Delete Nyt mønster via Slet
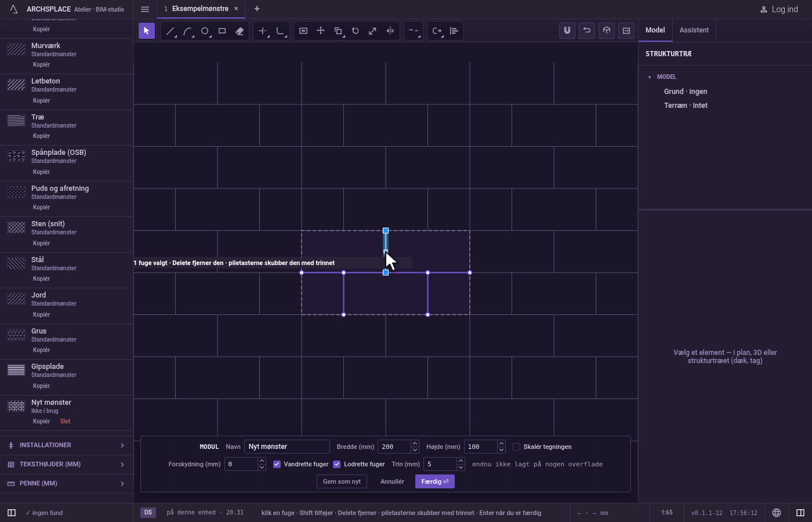Screen dimensions: 812x522 point(65,422)
